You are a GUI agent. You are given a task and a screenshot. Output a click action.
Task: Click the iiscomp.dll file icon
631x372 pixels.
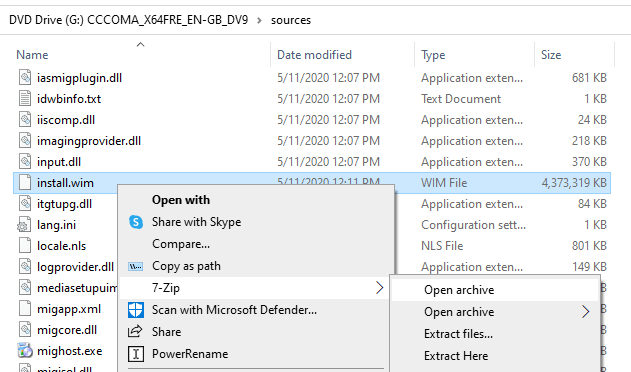point(25,119)
